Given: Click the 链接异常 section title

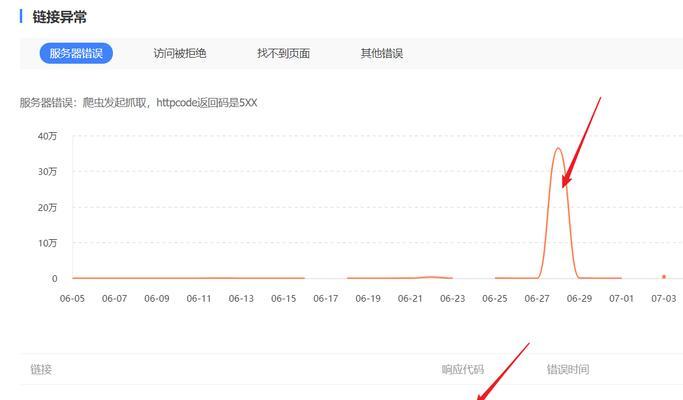Looking at the screenshot, I should (x=59, y=17).
